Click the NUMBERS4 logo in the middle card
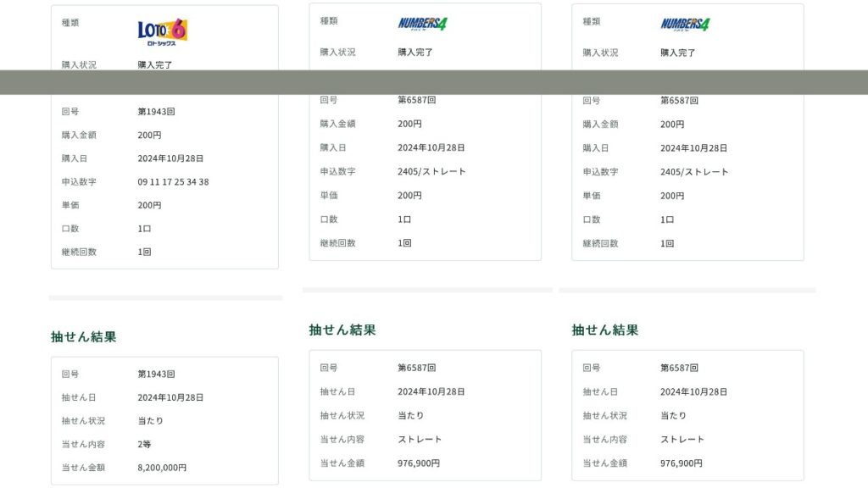 click(423, 23)
